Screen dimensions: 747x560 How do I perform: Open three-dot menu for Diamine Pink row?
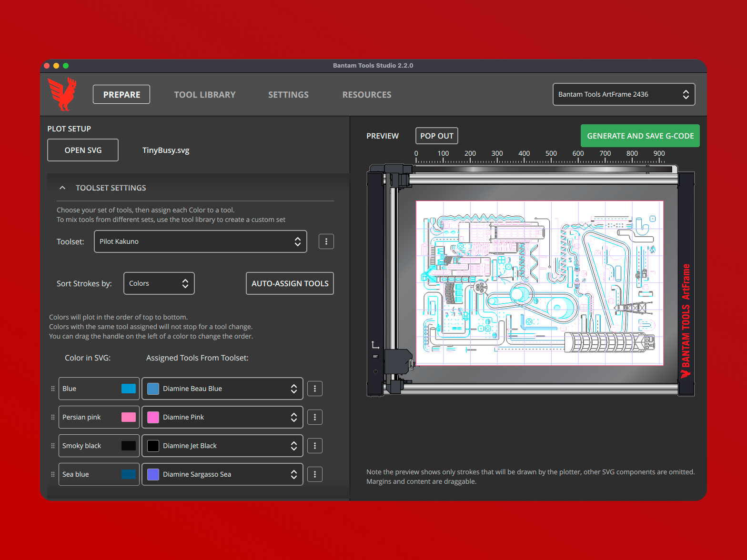click(314, 417)
